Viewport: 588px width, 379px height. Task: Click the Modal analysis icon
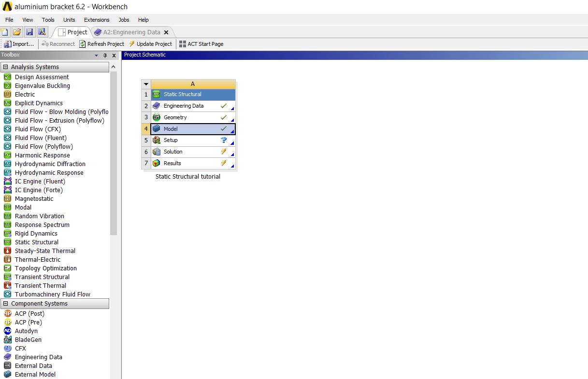7,207
